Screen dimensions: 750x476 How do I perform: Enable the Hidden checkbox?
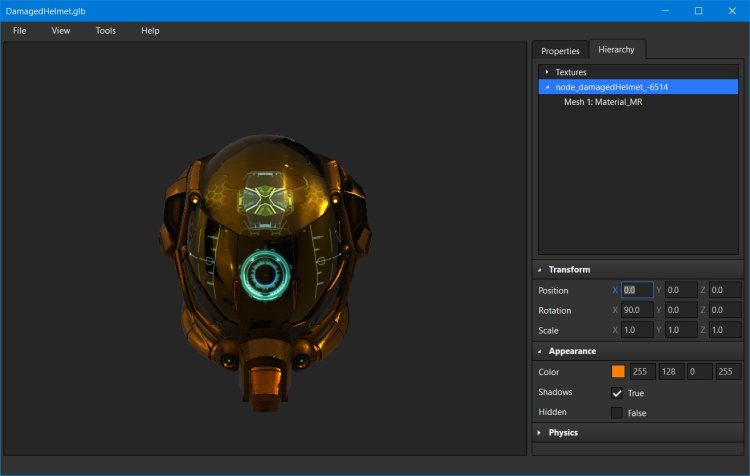(x=617, y=413)
